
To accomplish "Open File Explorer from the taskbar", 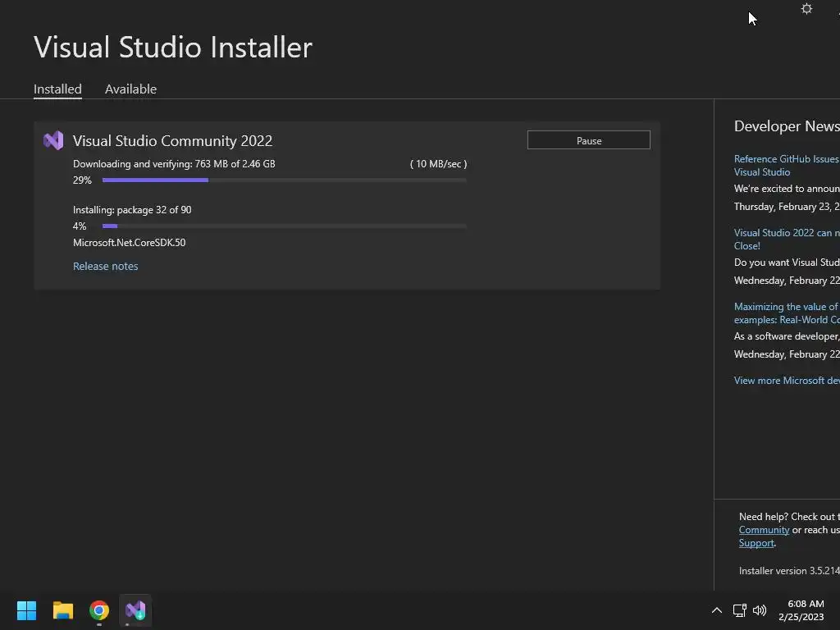I will [x=62, y=610].
